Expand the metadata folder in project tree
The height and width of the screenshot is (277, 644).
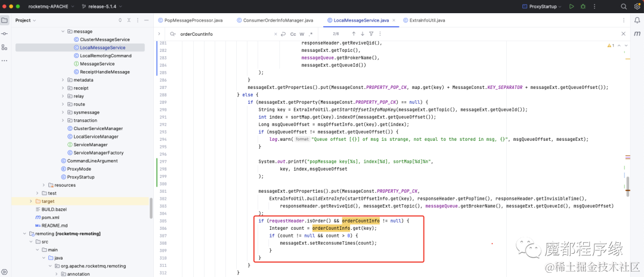(63, 80)
